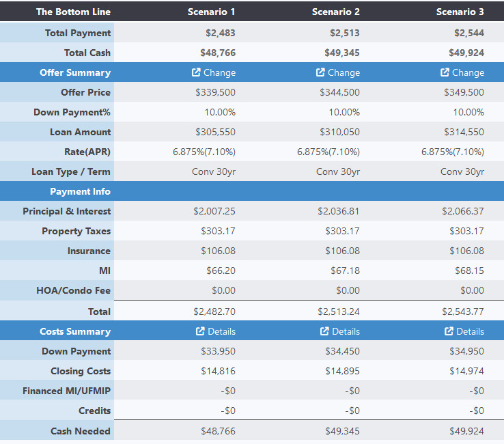Click Scenario 1 offer price $339,500
The image size is (504, 444).
pyautogui.click(x=215, y=92)
